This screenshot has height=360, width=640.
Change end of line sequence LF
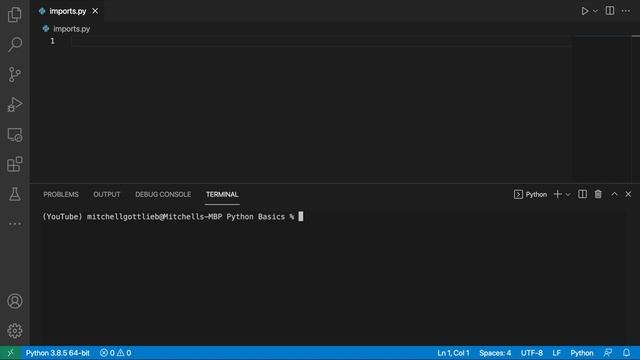tap(556, 353)
